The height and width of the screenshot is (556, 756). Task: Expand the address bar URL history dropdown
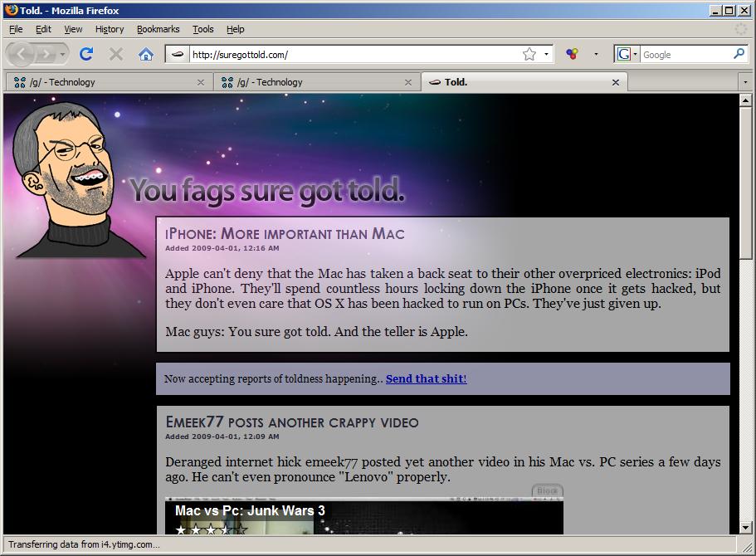[546, 55]
